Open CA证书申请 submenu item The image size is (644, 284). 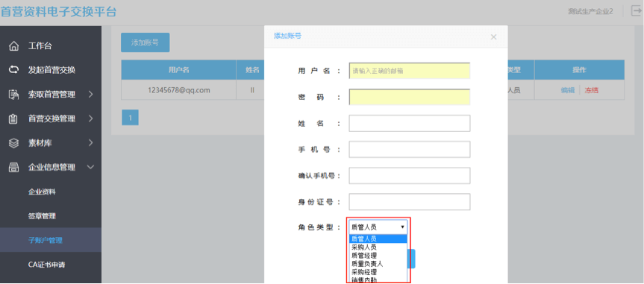click(46, 265)
